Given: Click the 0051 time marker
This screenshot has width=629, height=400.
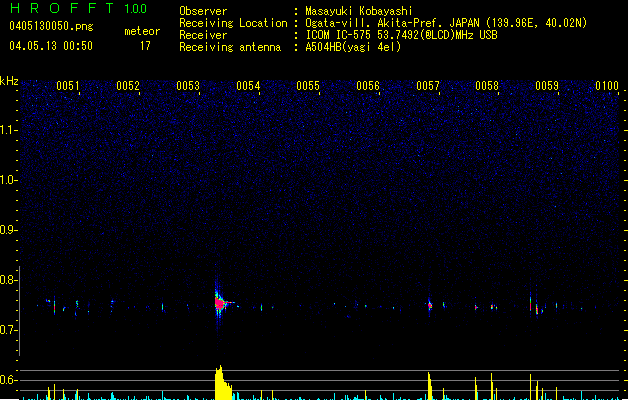Looking at the screenshot, I should click(68, 86).
